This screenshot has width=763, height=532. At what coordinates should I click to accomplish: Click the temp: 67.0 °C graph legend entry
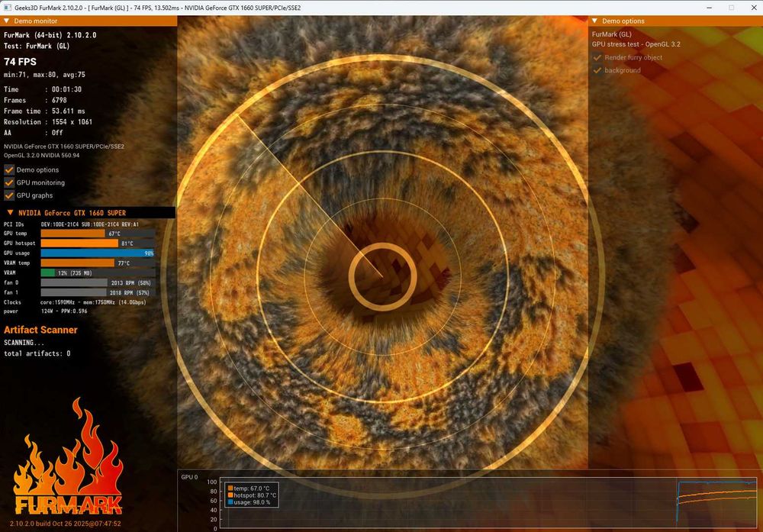pos(249,488)
